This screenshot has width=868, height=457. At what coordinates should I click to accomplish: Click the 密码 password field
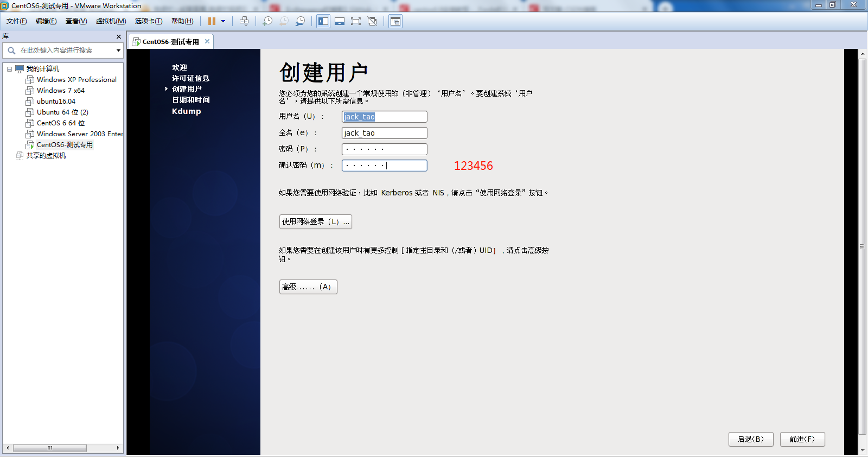coord(385,149)
